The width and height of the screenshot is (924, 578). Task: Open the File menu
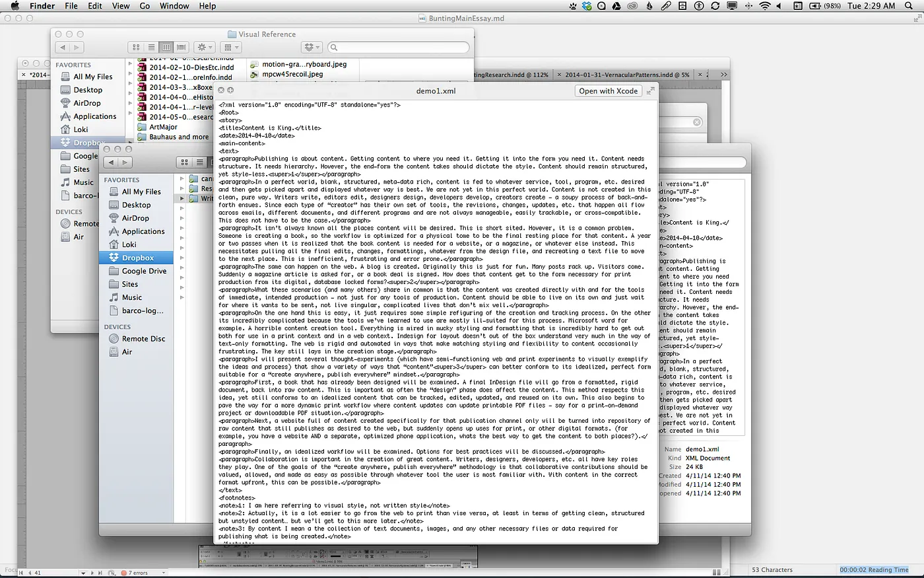71,6
